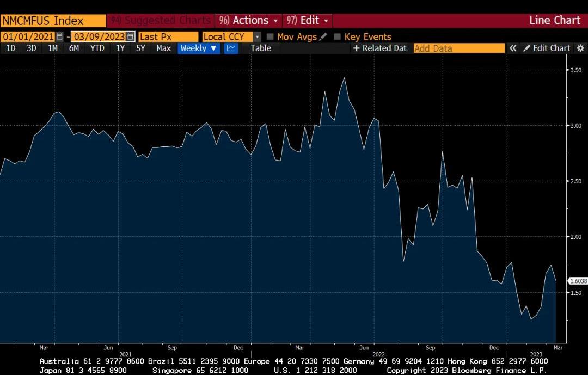Set range to 5Y

point(140,48)
